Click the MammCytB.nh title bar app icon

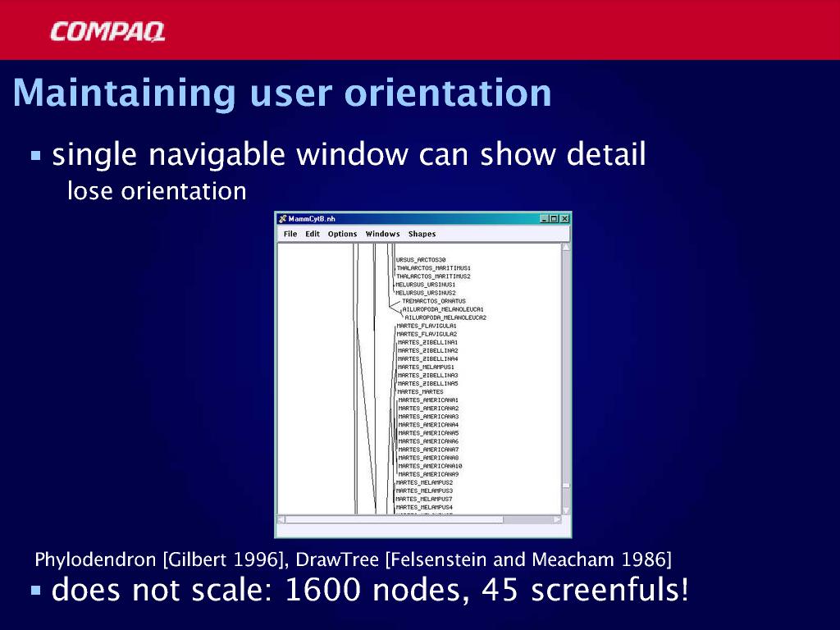[x=282, y=219]
